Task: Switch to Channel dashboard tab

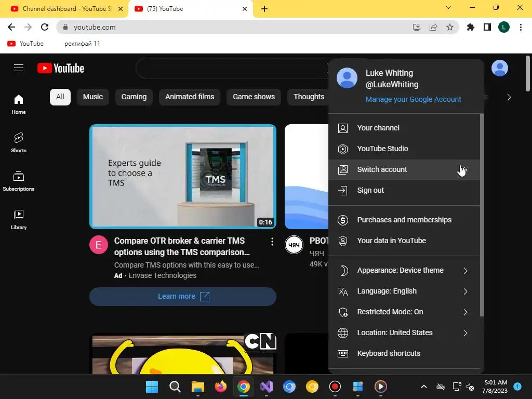Action: [64, 9]
